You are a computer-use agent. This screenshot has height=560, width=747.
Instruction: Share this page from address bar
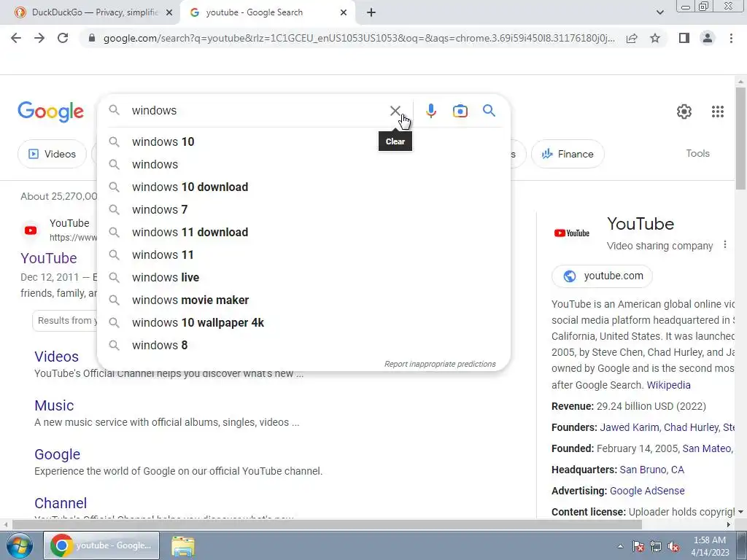tap(632, 38)
